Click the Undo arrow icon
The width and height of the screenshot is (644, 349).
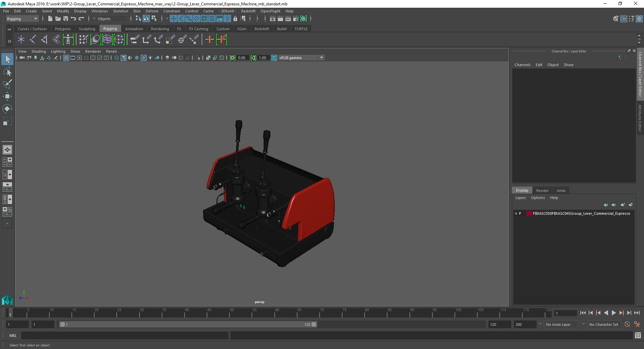tap(73, 19)
